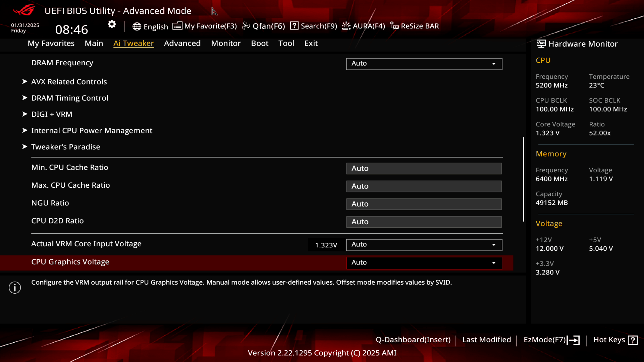Navigate to Ai Tweaker tab
This screenshot has width=644, height=362.
[133, 43]
